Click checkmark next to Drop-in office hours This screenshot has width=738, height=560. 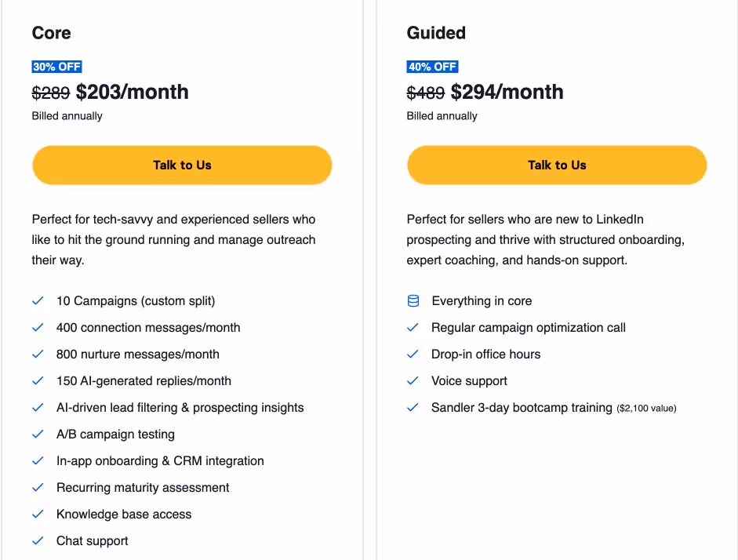[413, 355]
